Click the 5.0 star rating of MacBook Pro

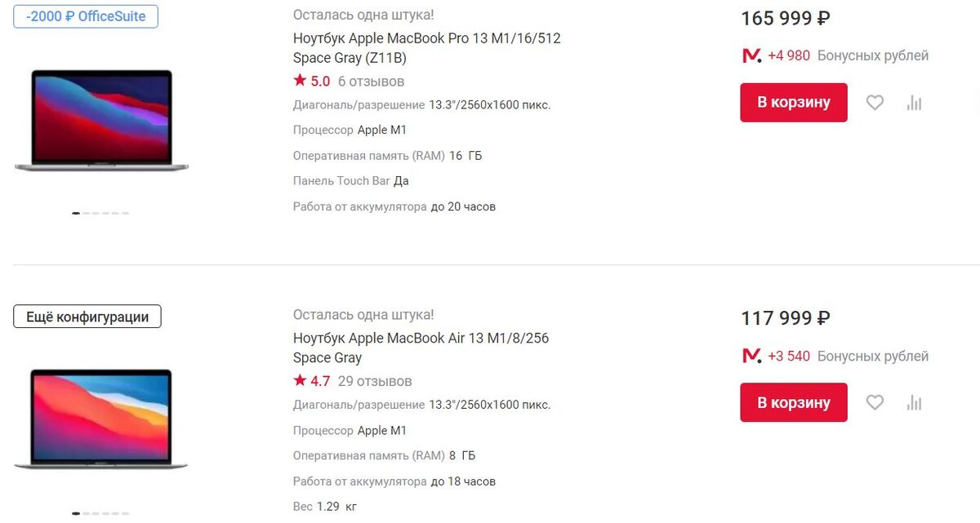pos(312,81)
